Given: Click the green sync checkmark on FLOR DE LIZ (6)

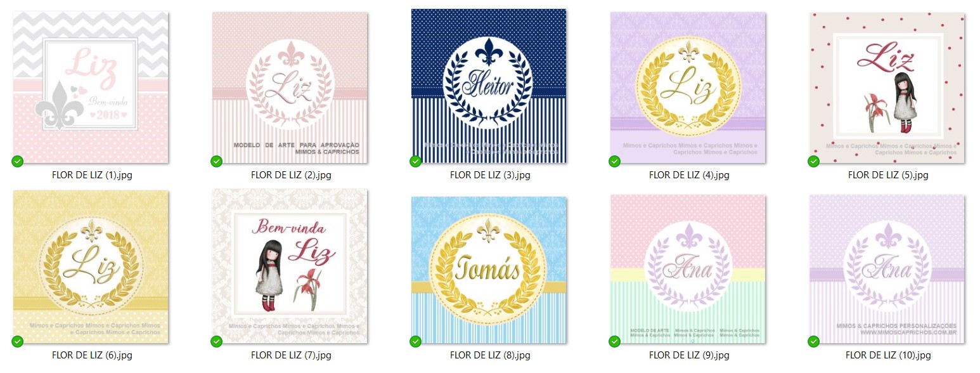Looking at the screenshot, I should (x=18, y=341).
